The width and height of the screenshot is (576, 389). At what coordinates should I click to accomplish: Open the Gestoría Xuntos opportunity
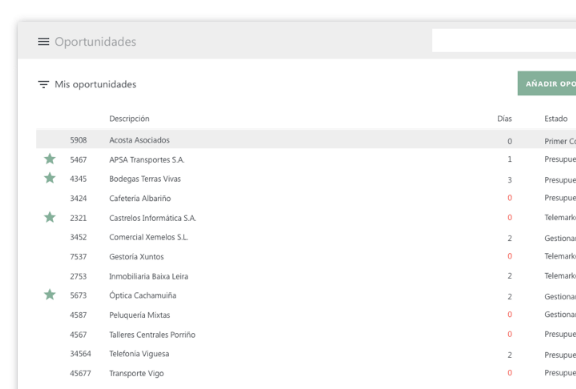coord(136,257)
